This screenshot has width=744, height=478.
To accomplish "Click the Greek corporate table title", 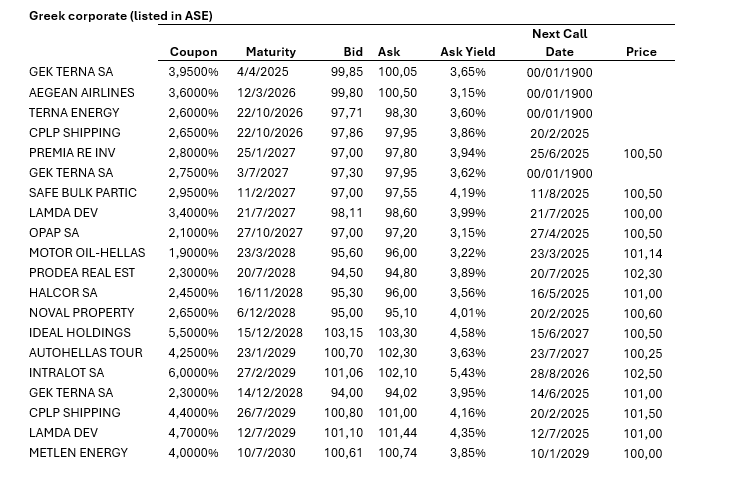I will pyautogui.click(x=121, y=16).
